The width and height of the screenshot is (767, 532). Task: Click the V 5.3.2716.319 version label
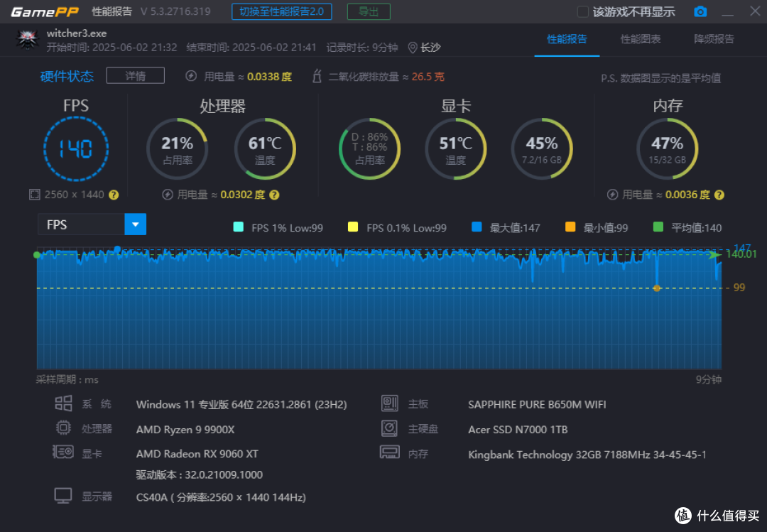(x=175, y=12)
